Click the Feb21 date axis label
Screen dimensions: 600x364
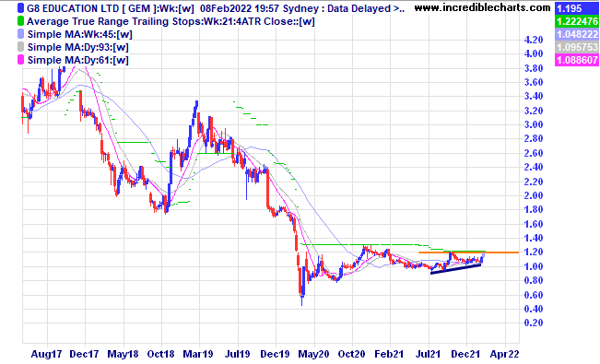pyautogui.click(x=389, y=354)
